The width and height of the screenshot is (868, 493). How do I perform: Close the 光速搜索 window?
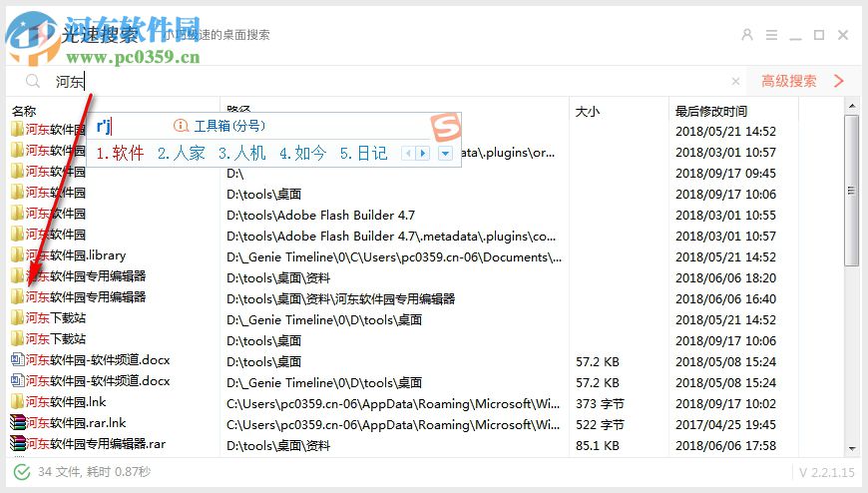(x=843, y=35)
